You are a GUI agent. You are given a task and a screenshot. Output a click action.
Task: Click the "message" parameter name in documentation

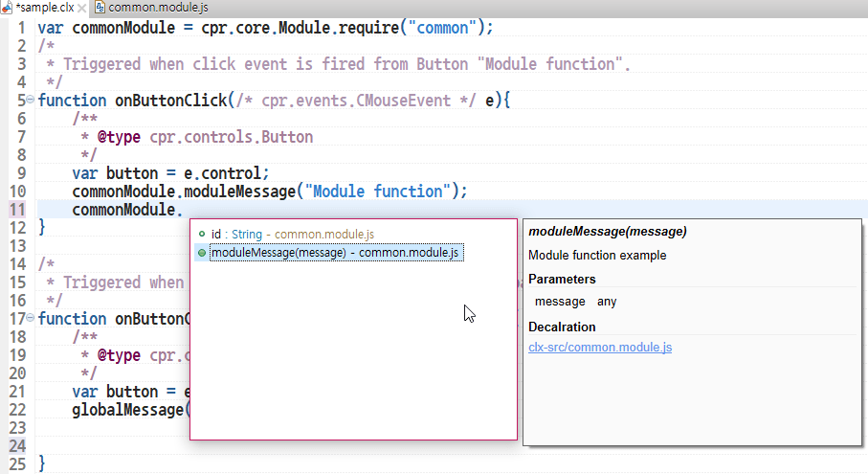(x=560, y=302)
